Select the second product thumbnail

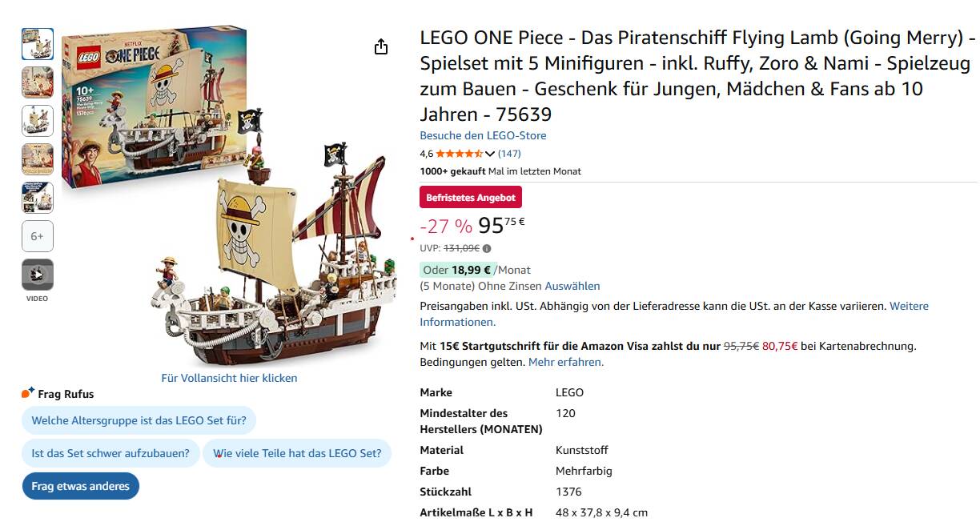click(38, 82)
